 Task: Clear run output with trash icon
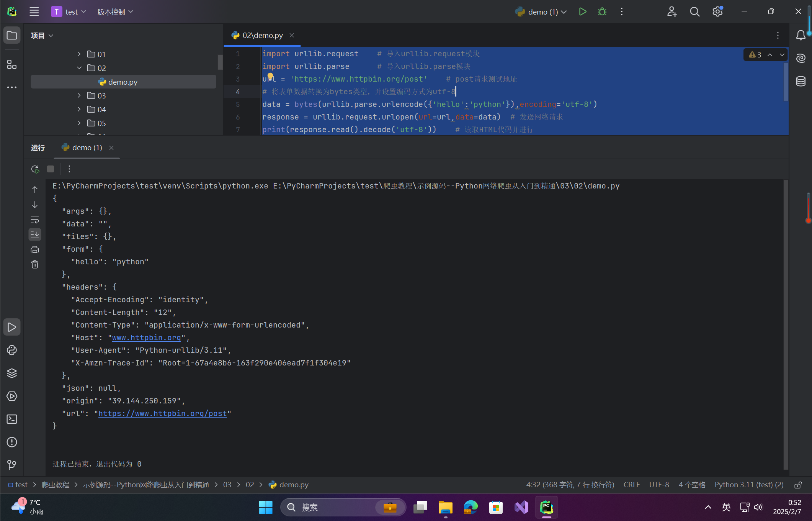(x=35, y=264)
